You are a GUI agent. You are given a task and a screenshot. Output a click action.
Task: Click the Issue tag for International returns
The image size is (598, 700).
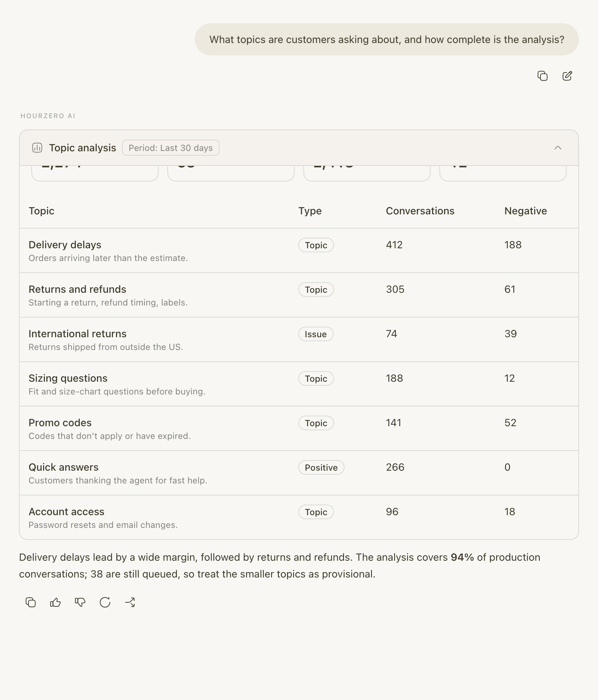click(316, 334)
